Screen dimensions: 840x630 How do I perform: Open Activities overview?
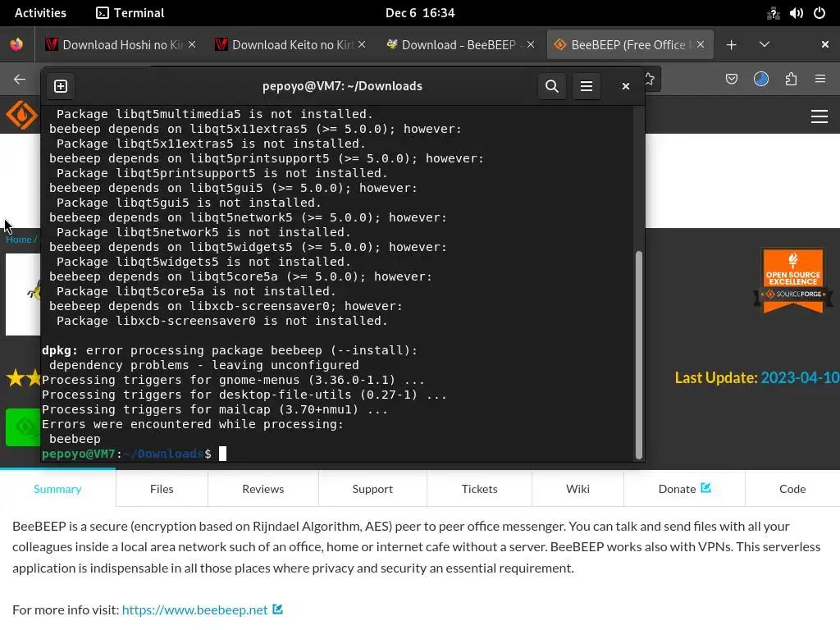(40, 13)
